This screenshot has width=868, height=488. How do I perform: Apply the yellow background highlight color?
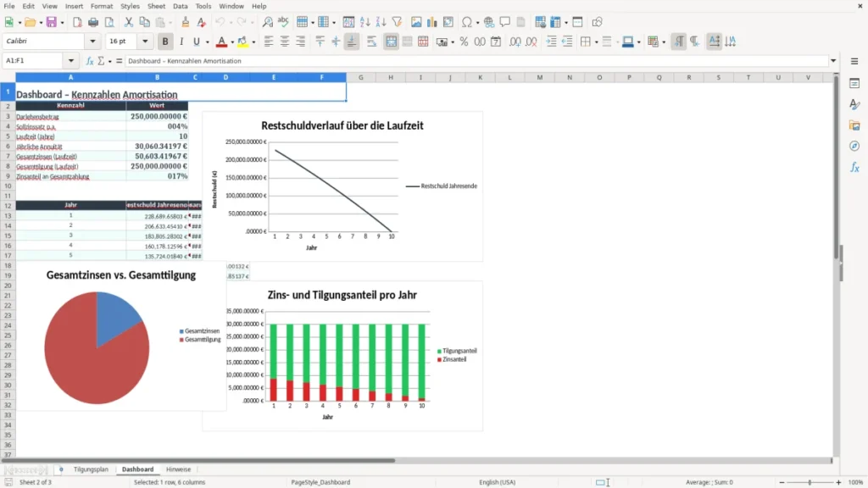242,42
